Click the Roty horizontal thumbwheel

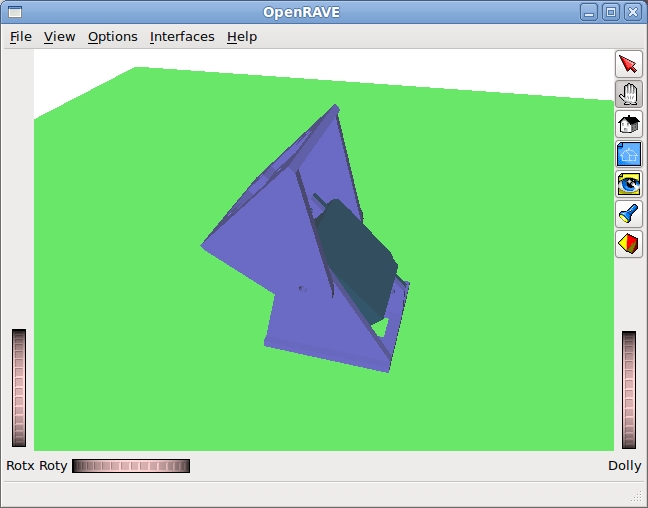[x=130, y=466]
